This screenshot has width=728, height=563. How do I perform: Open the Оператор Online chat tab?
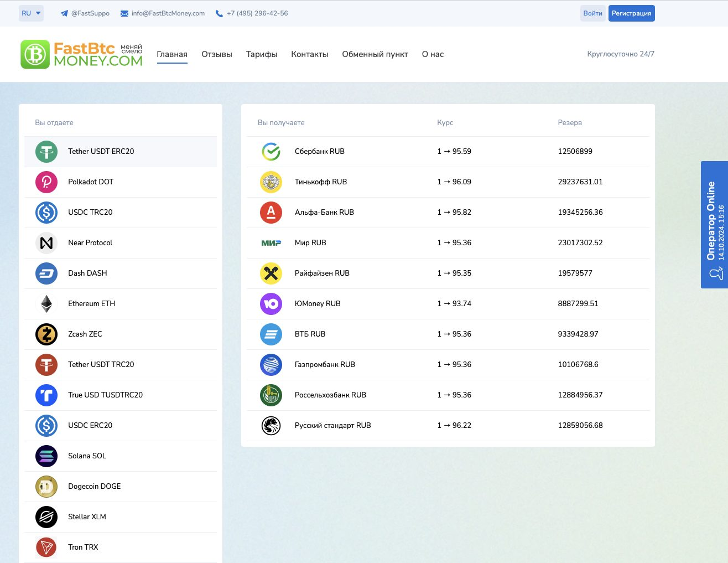click(714, 224)
